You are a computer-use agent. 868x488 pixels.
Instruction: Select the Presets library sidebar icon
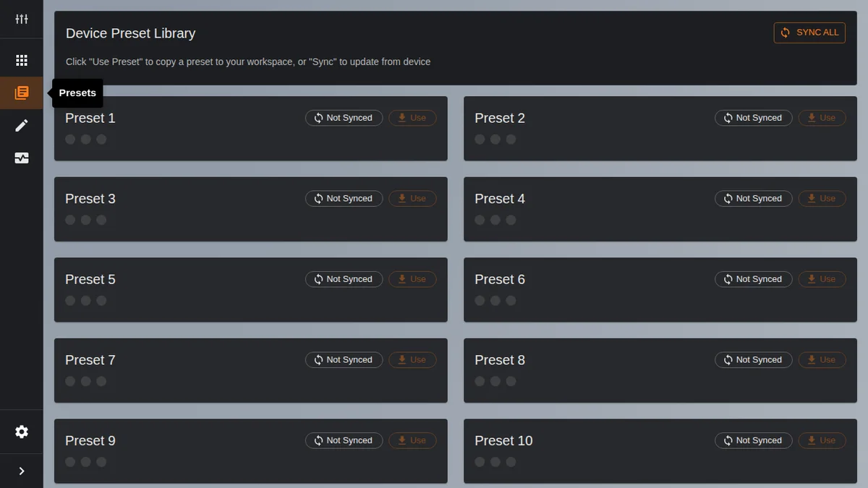coord(22,93)
